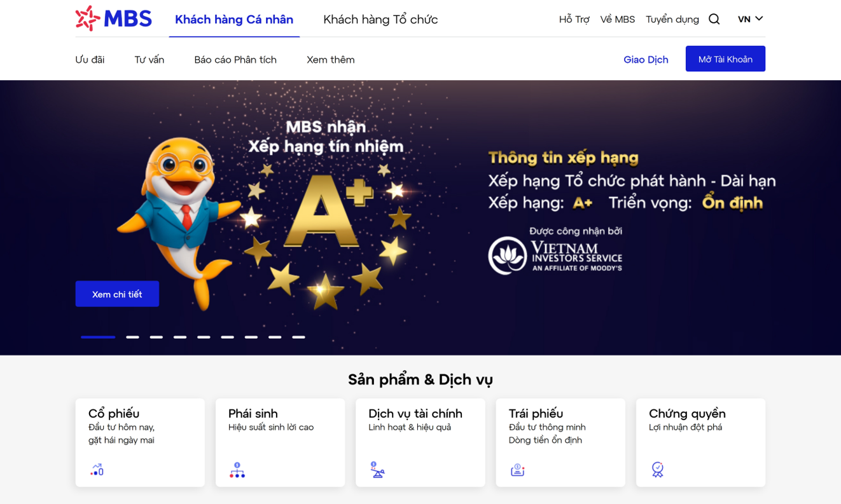Screen dimensions: 841x504
Task: Click the Trái phiếu card icon
Action: click(x=517, y=470)
